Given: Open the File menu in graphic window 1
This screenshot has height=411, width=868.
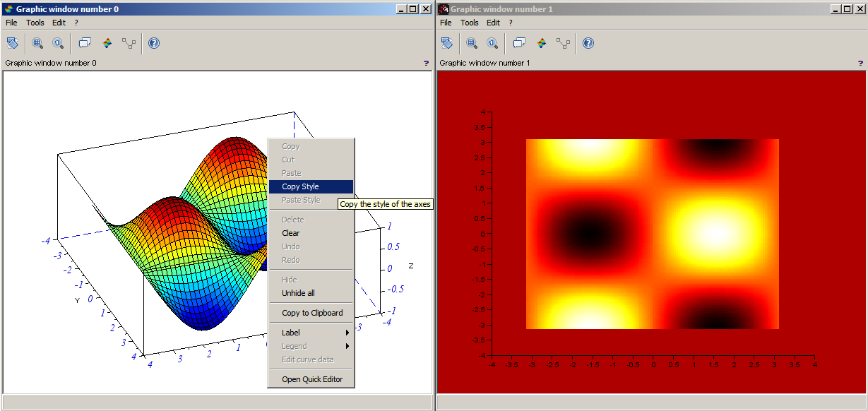Looking at the screenshot, I should point(446,23).
